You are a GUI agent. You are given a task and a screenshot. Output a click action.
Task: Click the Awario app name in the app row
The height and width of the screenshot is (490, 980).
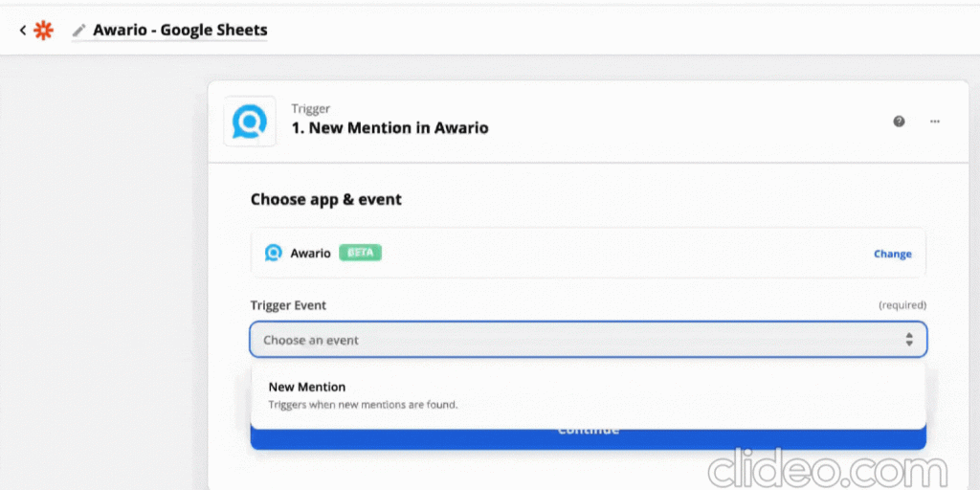click(310, 253)
